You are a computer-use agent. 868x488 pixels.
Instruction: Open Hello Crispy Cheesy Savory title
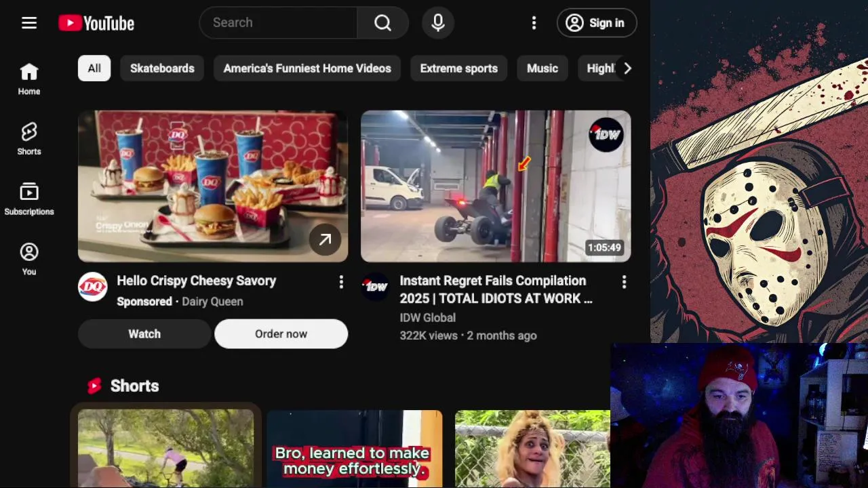(x=197, y=281)
